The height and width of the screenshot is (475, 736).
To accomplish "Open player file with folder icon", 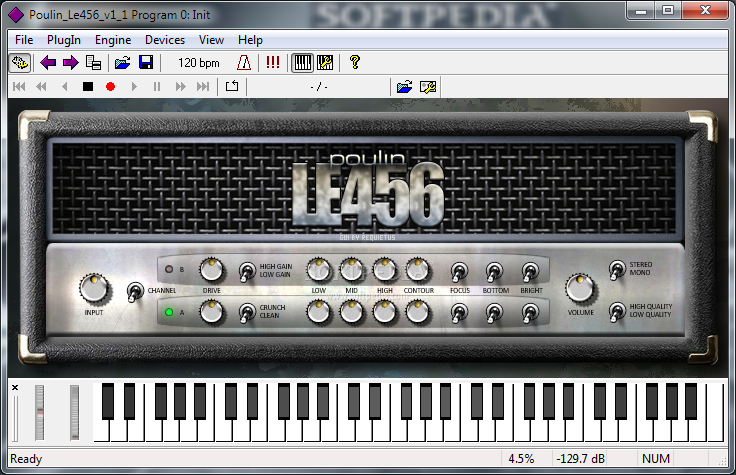I will tap(404, 87).
